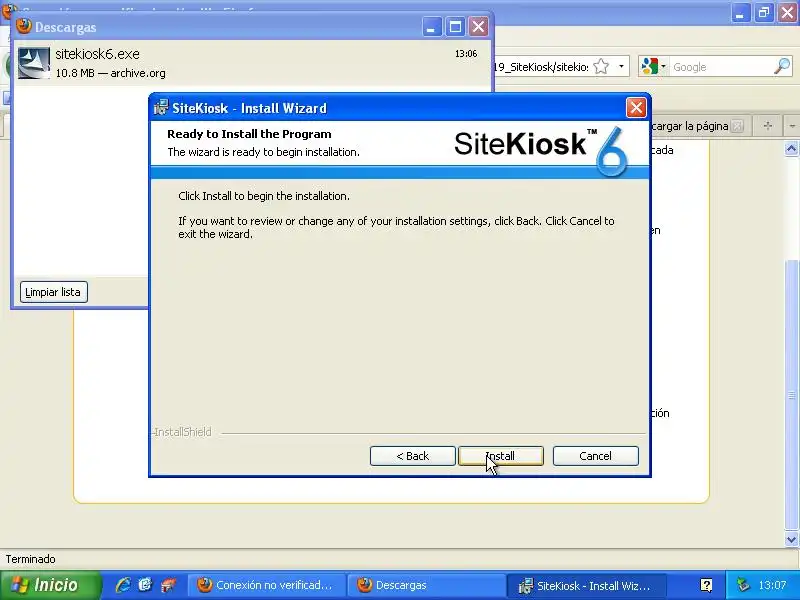Minimize the Descargas window
800x600 pixels.
pos(432,27)
